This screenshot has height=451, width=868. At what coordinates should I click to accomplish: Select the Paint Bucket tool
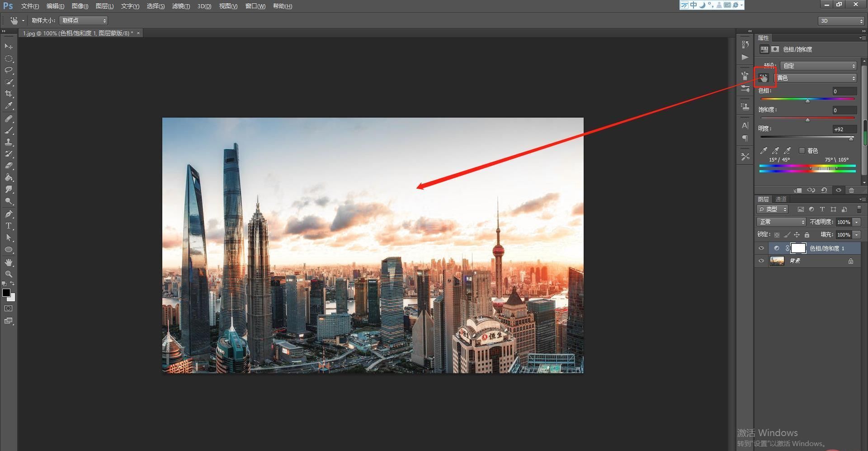[9, 177]
